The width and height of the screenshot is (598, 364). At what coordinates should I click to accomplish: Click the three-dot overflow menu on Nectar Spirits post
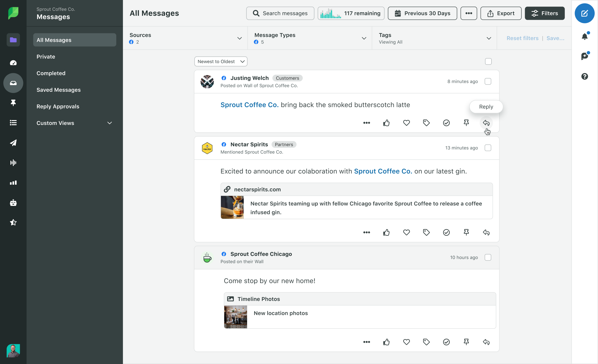pos(366,232)
